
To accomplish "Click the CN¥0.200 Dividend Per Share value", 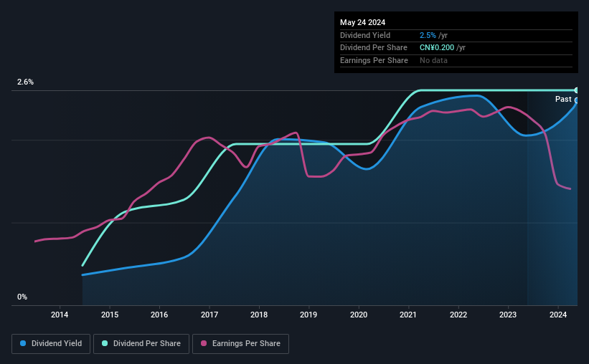I will [x=437, y=48].
